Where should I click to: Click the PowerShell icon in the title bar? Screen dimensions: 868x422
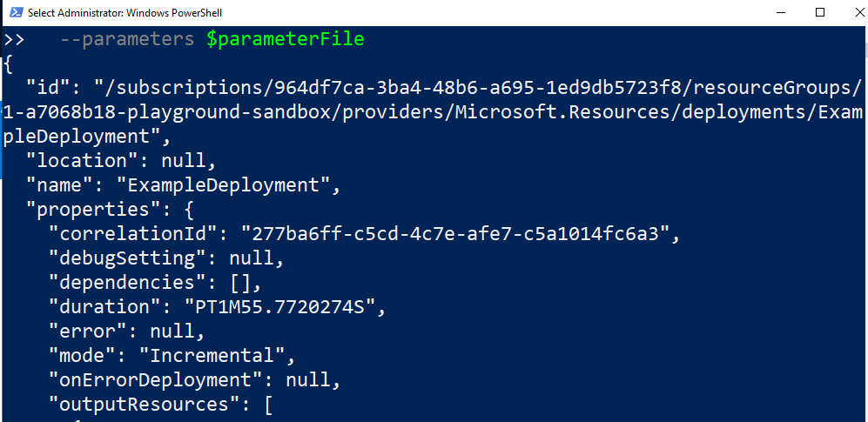tap(13, 13)
